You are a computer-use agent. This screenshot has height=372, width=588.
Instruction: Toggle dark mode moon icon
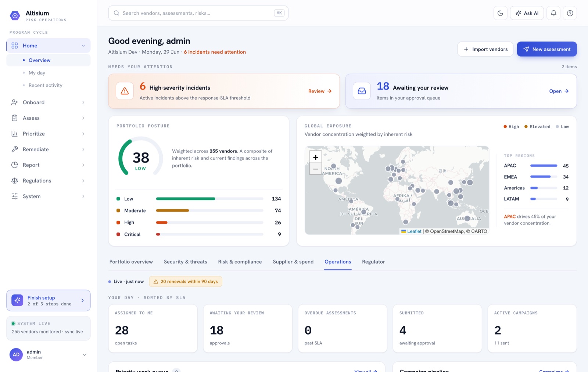point(500,13)
